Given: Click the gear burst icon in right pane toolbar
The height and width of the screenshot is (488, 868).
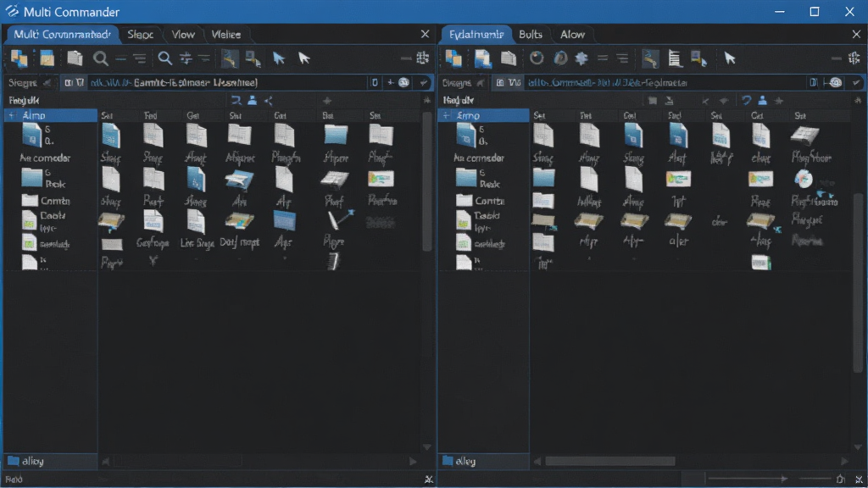Looking at the screenshot, I should click(581, 58).
